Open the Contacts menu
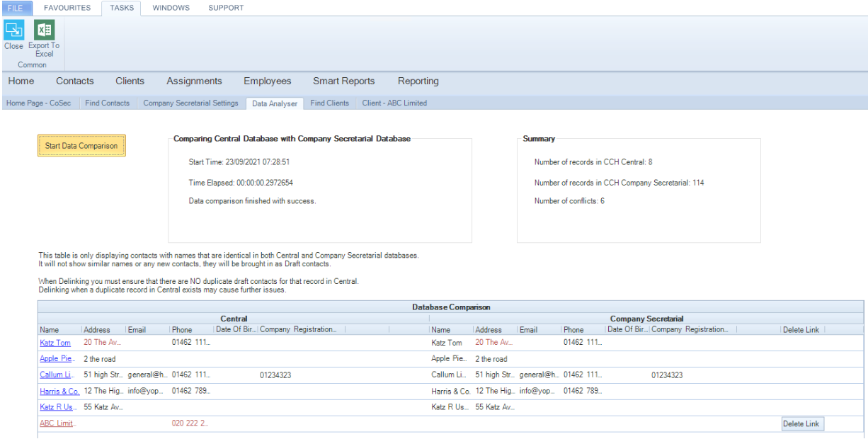 point(75,81)
